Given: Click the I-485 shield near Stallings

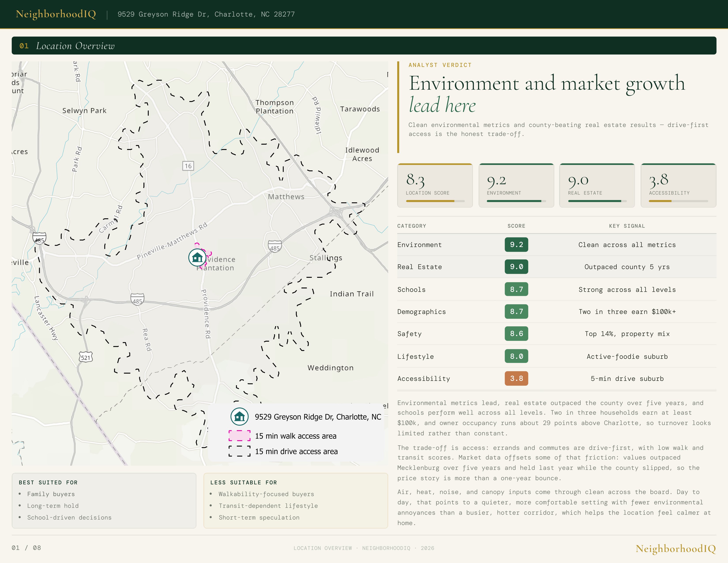Looking at the screenshot, I should point(275,246).
